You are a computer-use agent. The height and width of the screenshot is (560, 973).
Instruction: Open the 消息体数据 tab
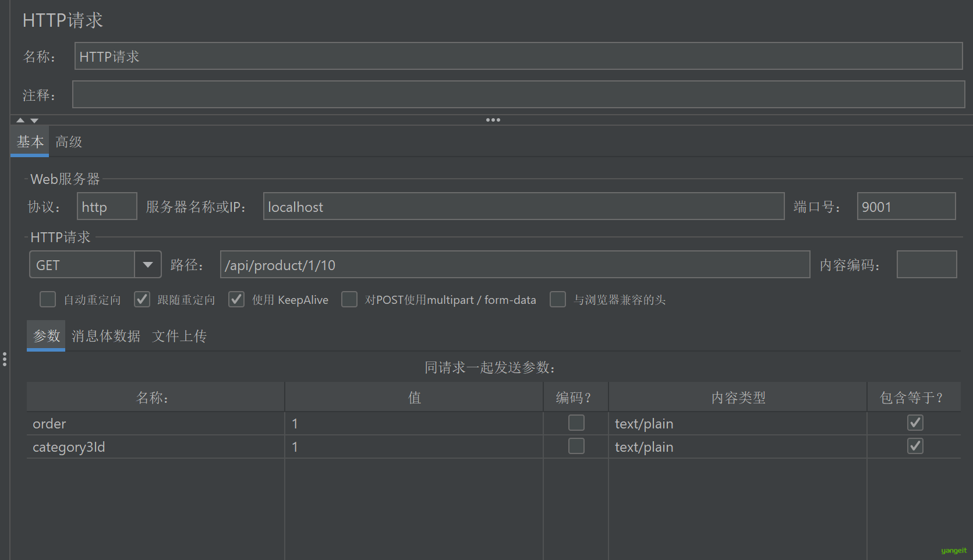click(106, 336)
